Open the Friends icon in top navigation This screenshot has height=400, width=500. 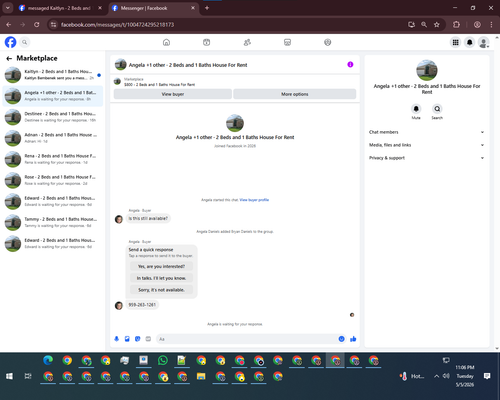coord(247,42)
